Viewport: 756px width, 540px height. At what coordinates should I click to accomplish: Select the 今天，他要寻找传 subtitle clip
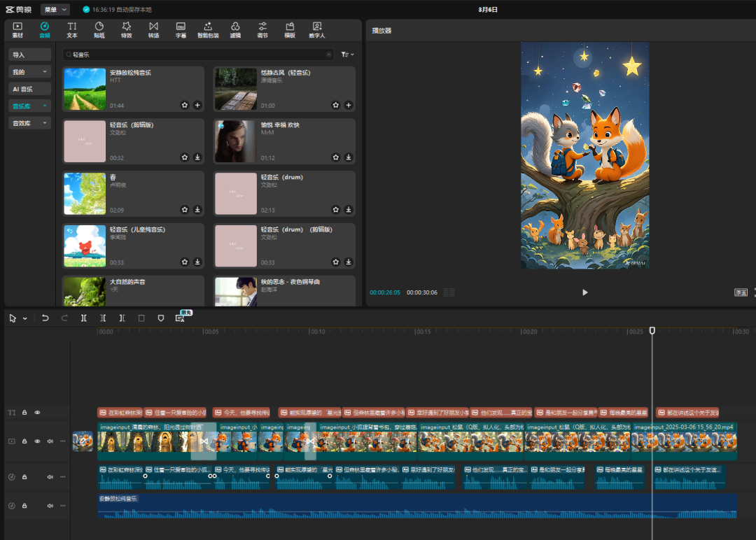point(241,413)
